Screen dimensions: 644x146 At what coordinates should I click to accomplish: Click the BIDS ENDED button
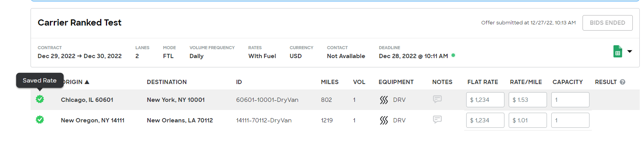(x=607, y=23)
